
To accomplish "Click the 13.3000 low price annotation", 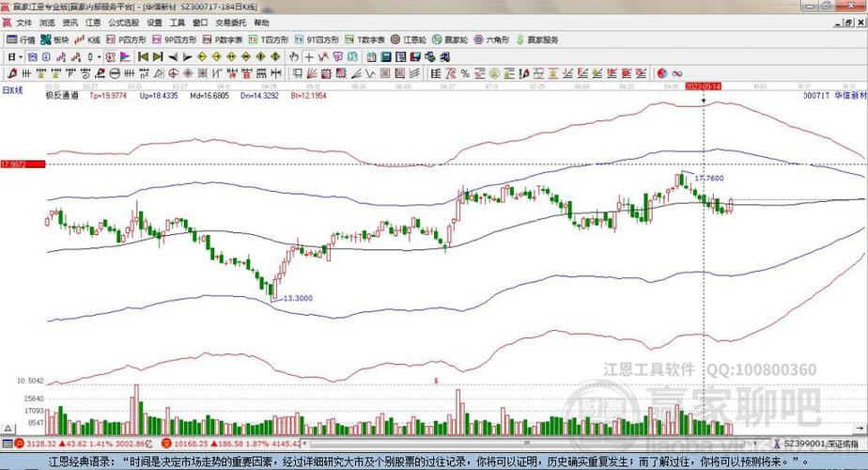I will [298, 298].
